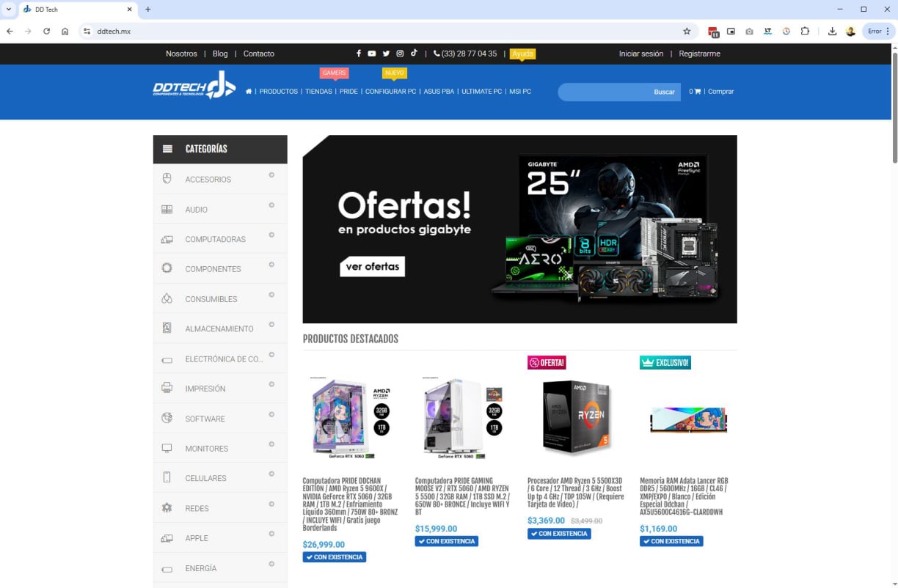Visit Instagram via the header icon

(400, 54)
